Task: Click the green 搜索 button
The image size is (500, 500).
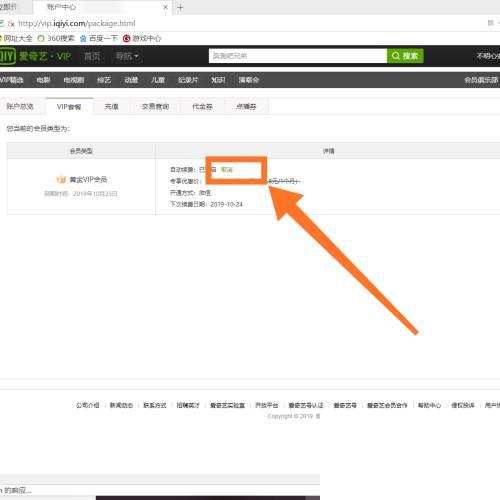Action: pyautogui.click(x=405, y=56)
